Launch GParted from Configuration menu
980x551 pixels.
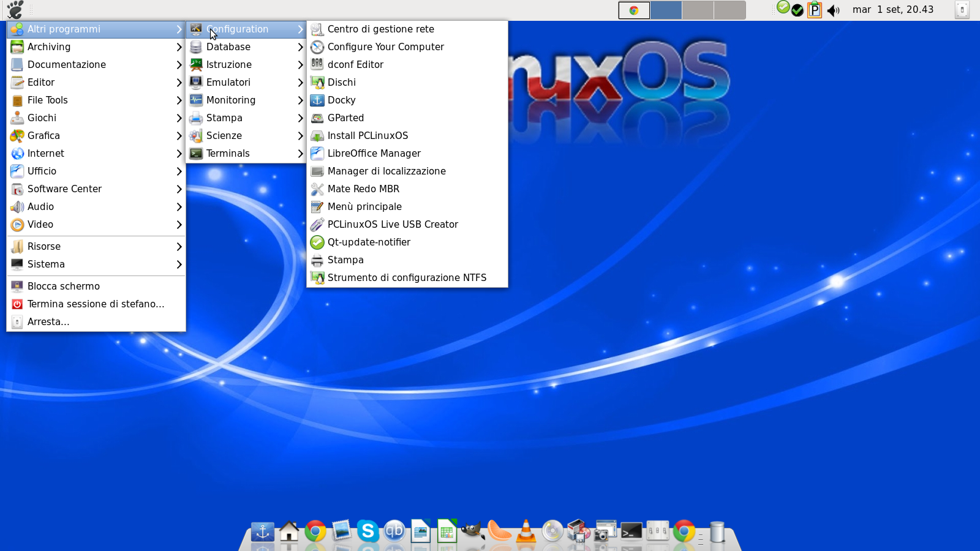(x=407, y=118)
